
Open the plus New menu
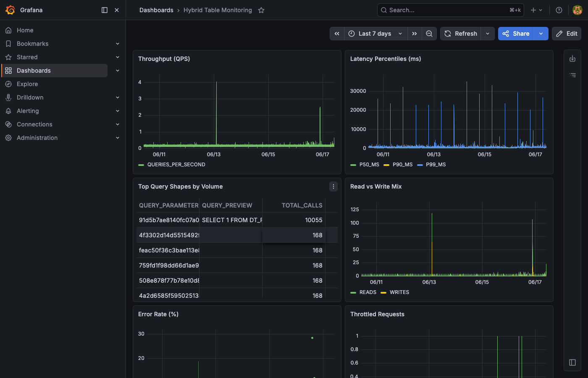(536, 10)
